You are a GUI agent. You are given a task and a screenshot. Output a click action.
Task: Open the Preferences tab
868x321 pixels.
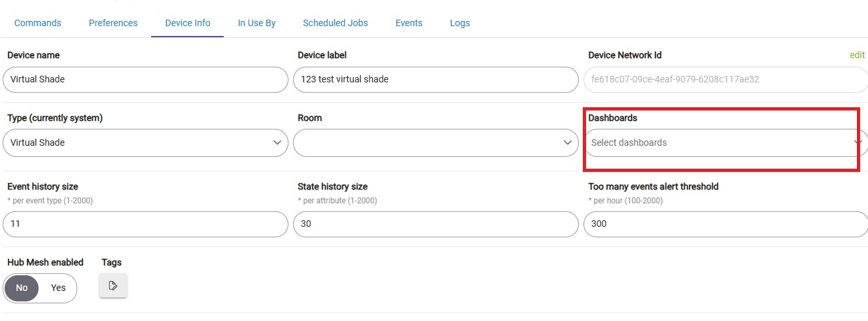(x=113, y=23)
